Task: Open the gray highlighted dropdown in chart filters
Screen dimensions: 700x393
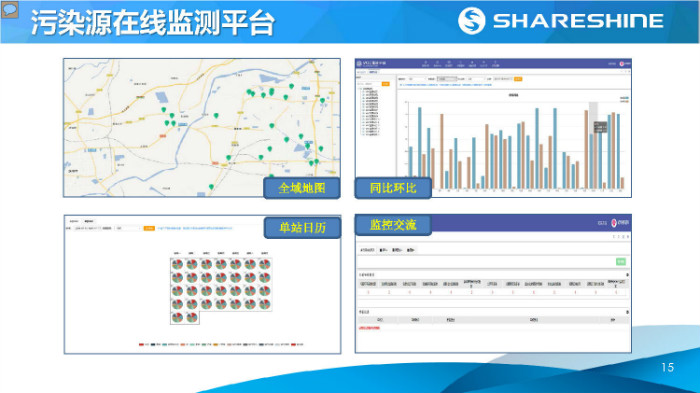Action: (x=447, y=79)
